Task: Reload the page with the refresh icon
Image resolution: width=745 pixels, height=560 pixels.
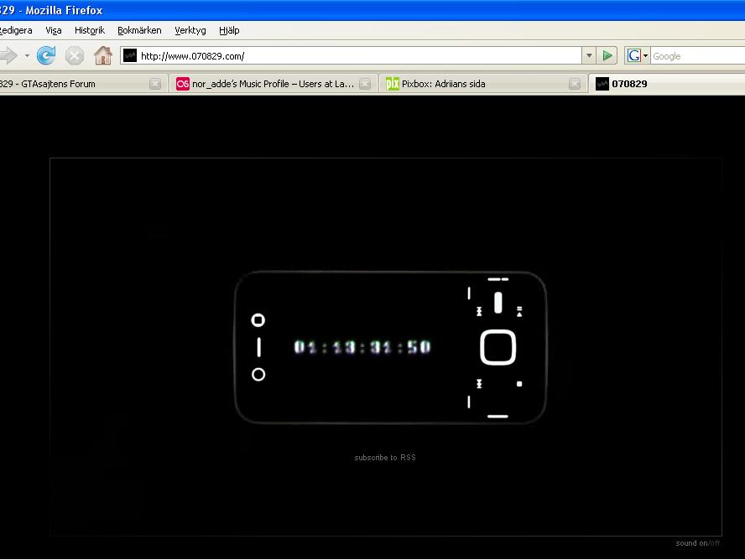Action: [x=46, y=55]
